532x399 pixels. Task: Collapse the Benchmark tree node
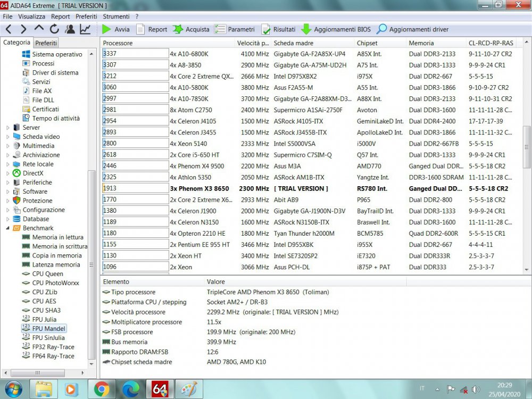7,228
